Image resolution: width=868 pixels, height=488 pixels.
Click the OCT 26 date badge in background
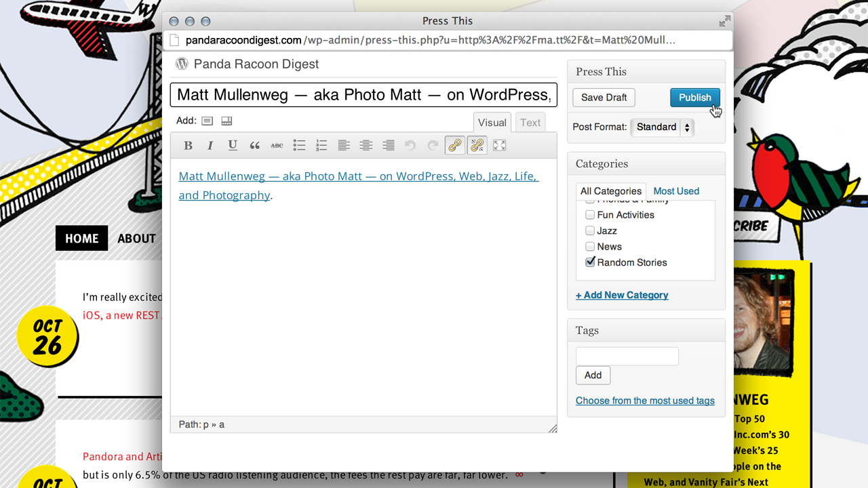point(47,336)
